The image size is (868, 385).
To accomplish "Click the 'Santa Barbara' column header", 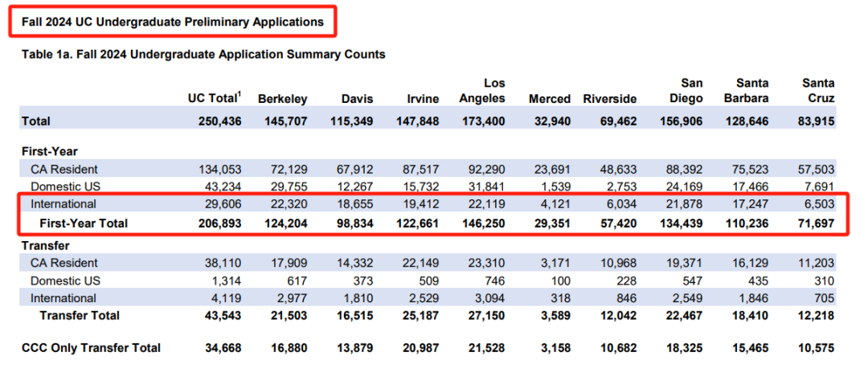I will pos(744,91).
